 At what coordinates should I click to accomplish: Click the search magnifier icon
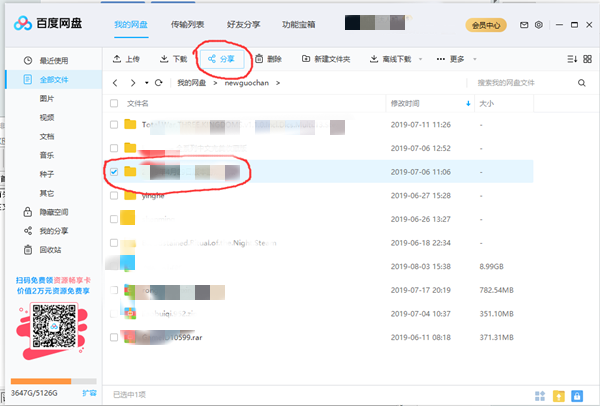pyautogui.click(x=582, y=83)
